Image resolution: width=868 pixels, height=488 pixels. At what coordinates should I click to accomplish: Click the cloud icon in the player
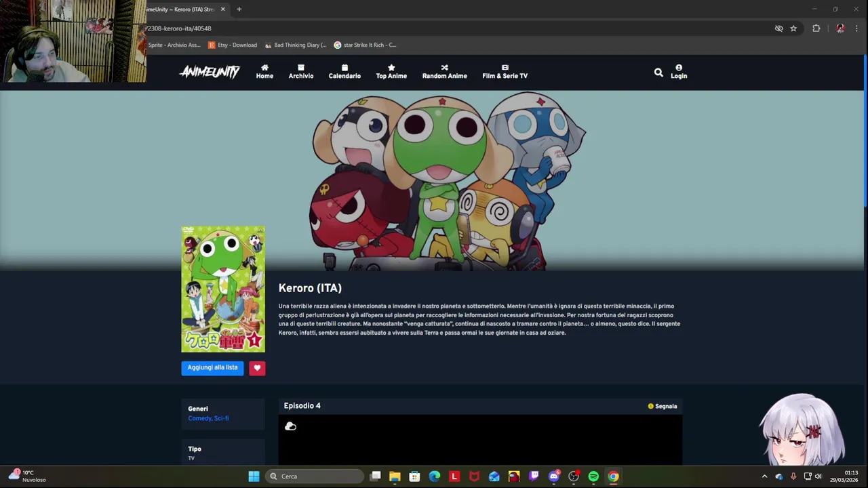290,426
